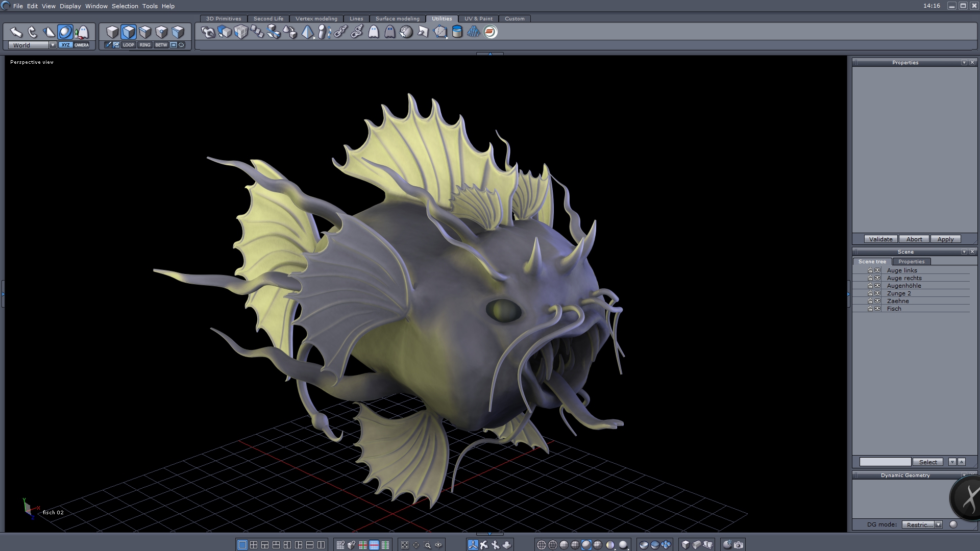980x551 pixels.
Task: Click the four-view layout icon
Action: click(x=254, y=545)
